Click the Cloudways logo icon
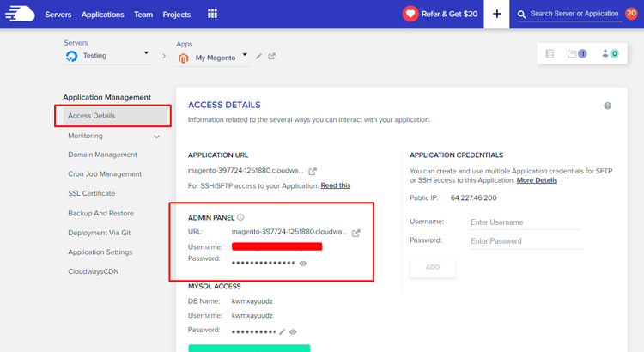 (x=20, y=14)
